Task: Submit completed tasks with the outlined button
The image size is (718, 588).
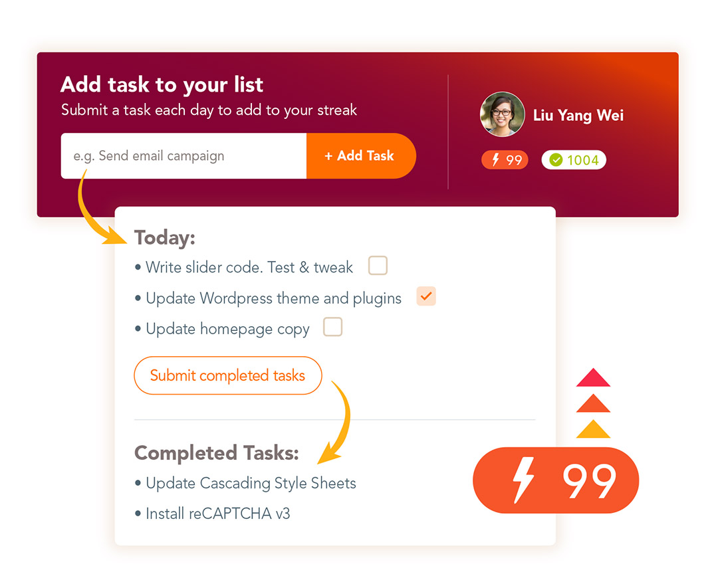Action: 227,375
